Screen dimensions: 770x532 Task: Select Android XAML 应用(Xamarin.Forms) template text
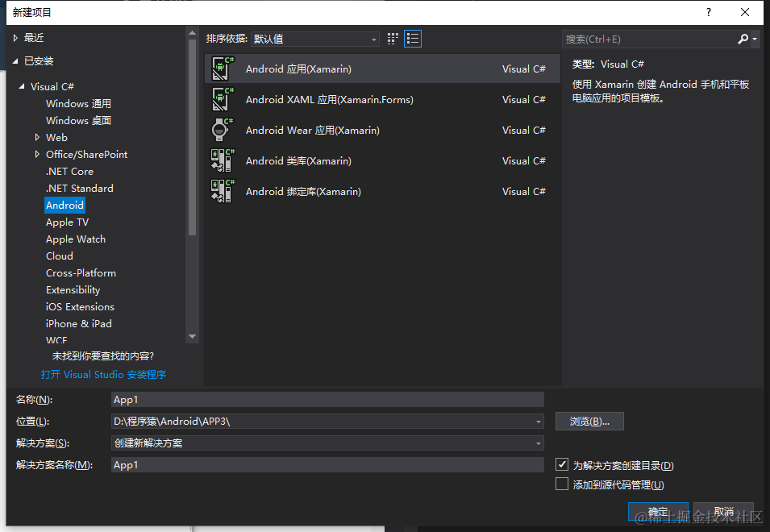click(x=330, y=100)
